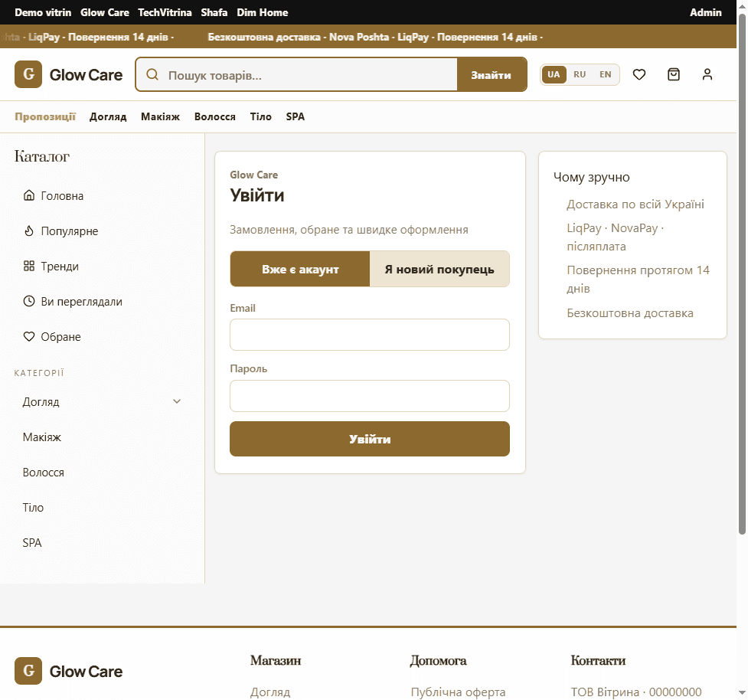
Task: Open SPA in the navigation bar
Action: (x=296, y=117)
